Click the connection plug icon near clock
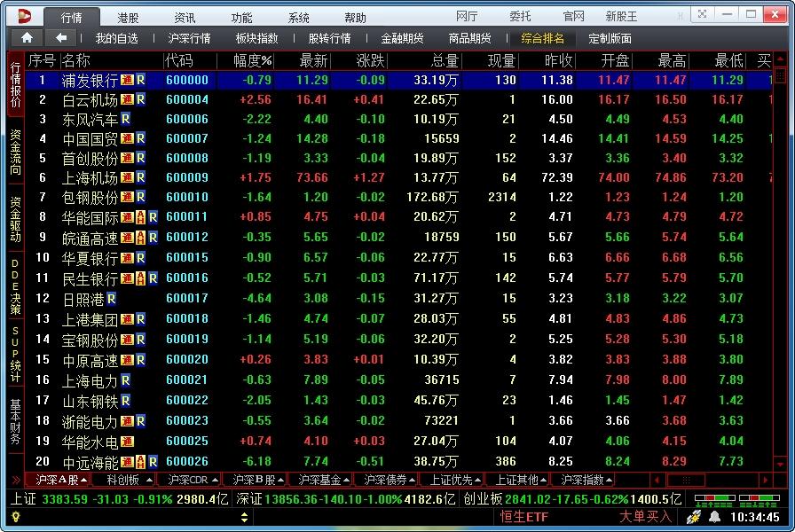Viewport: 795px width, 532px height. click(693, 517)
